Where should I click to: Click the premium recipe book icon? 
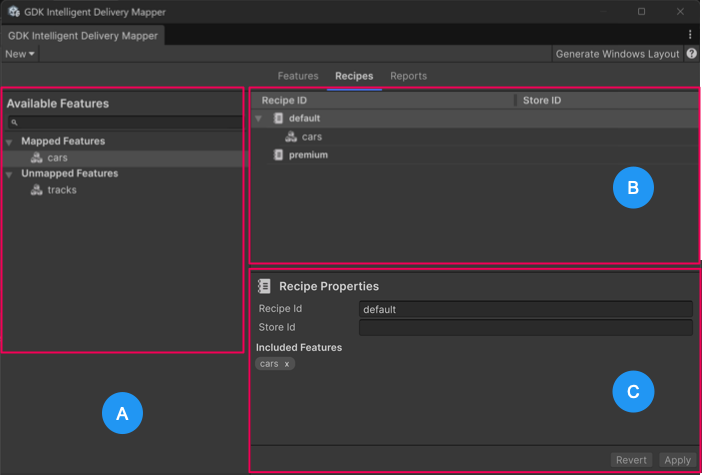[x=278, y=155]
